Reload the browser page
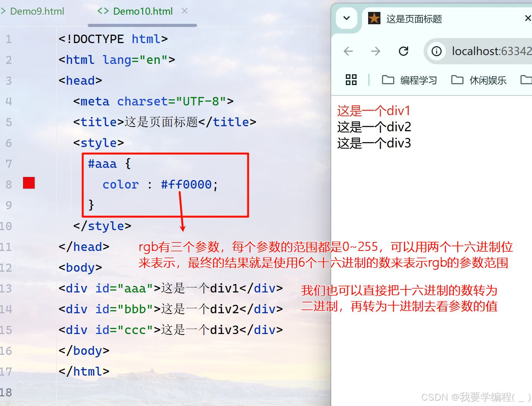The height and width of the screenshot is (406, 532). 404,51
